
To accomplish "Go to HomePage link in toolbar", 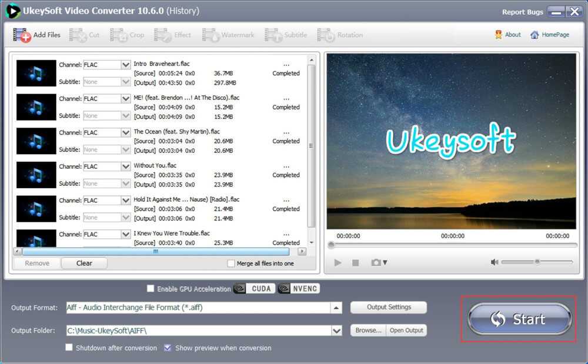I will click(x=550, y=35).
